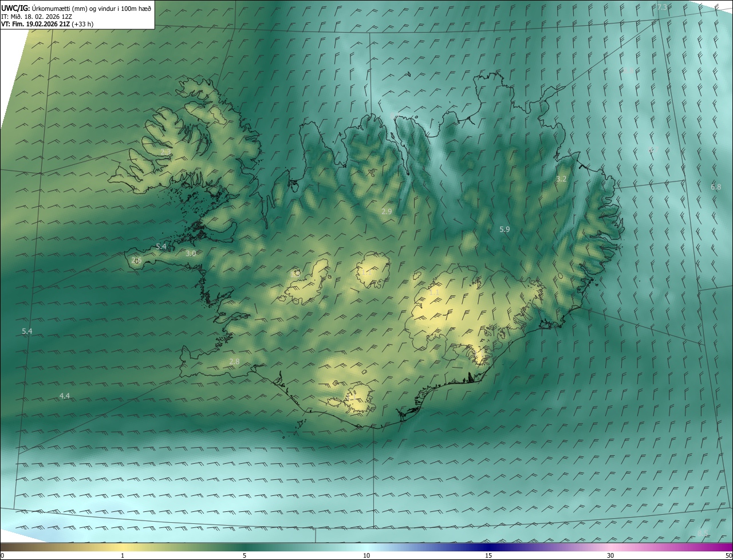733x560 pixels.
Task: Click the 5.9 value label on the map
Action: pyautogui.click(x=505, y=229)
